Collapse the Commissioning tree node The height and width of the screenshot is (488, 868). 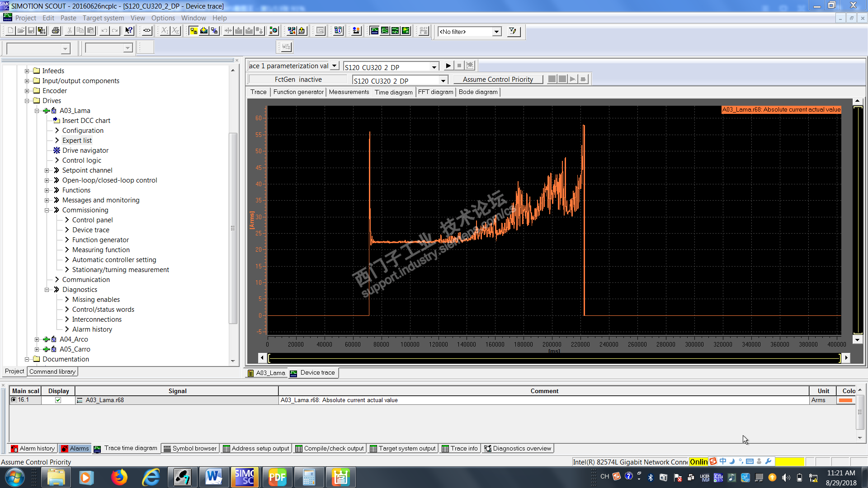pos(47,210)
